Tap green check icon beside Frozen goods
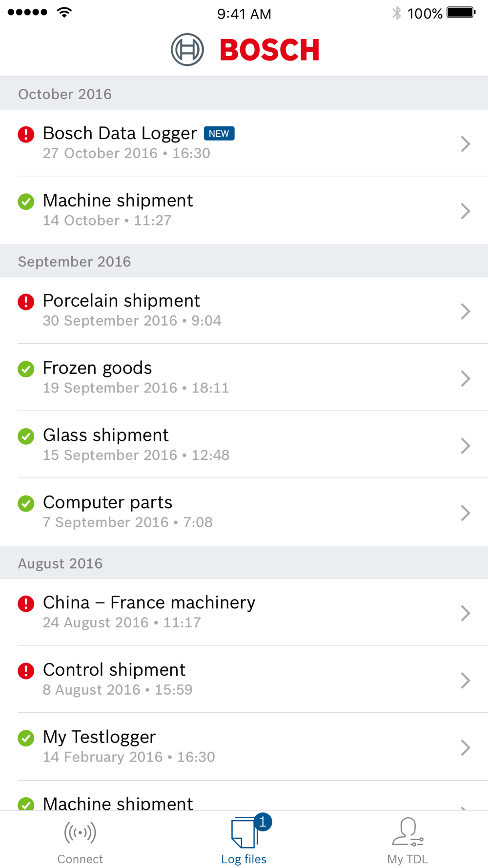The height and width of the screenshot is (868, 488). point(26,369)
